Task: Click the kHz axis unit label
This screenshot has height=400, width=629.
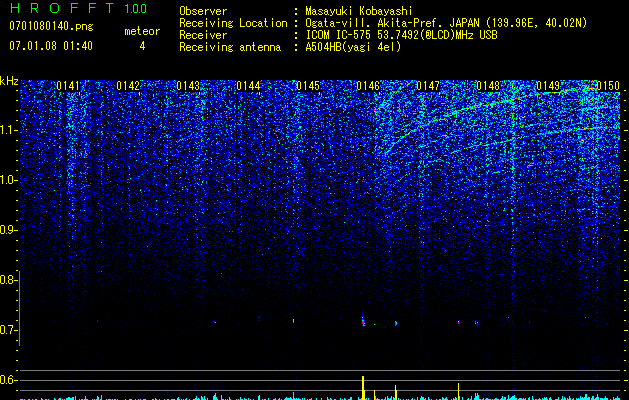Action: pos(9,81)
